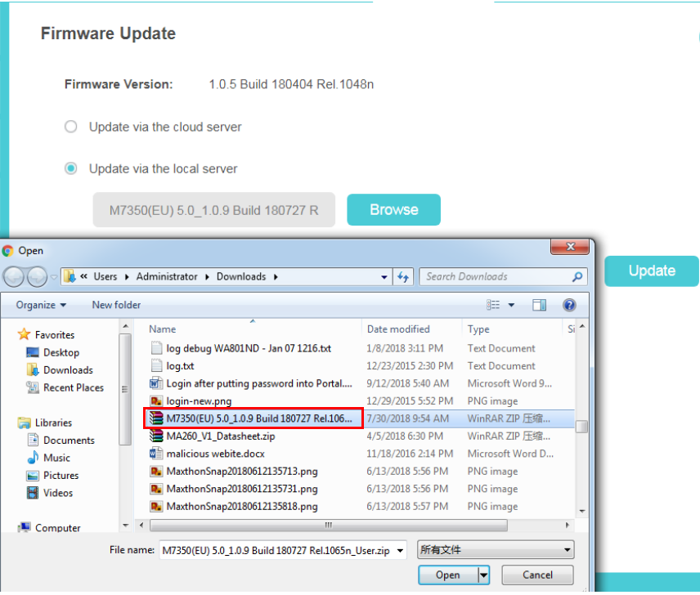Open the view options dropdown arrow
Viewport: 700px width, 595px height.
511,305
